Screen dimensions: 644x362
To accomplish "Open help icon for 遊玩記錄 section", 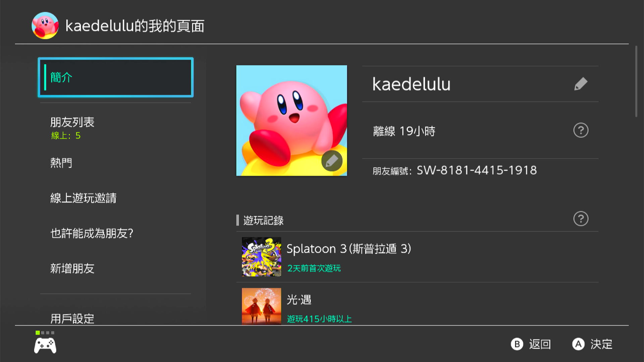I will coord(581,219).
